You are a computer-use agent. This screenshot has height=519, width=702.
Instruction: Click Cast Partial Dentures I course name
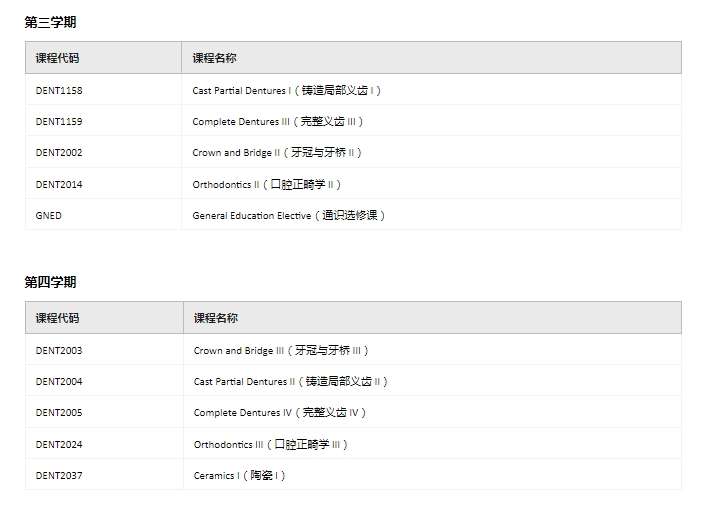point(287,91)
